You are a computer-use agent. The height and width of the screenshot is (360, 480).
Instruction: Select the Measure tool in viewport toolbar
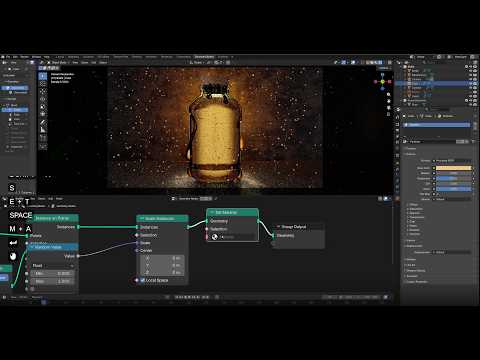click(43, 130)
